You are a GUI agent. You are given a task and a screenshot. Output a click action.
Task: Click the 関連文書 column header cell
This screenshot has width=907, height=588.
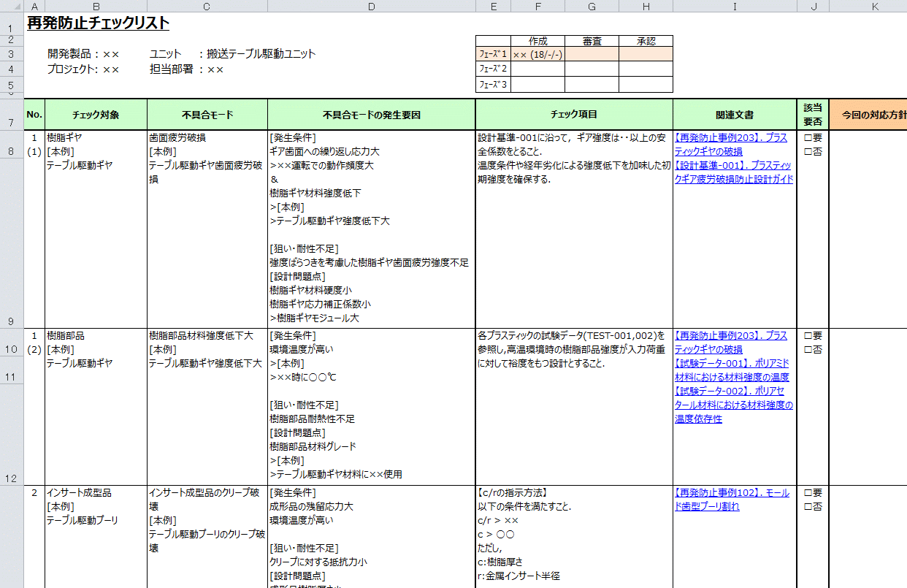click(734, 115)
